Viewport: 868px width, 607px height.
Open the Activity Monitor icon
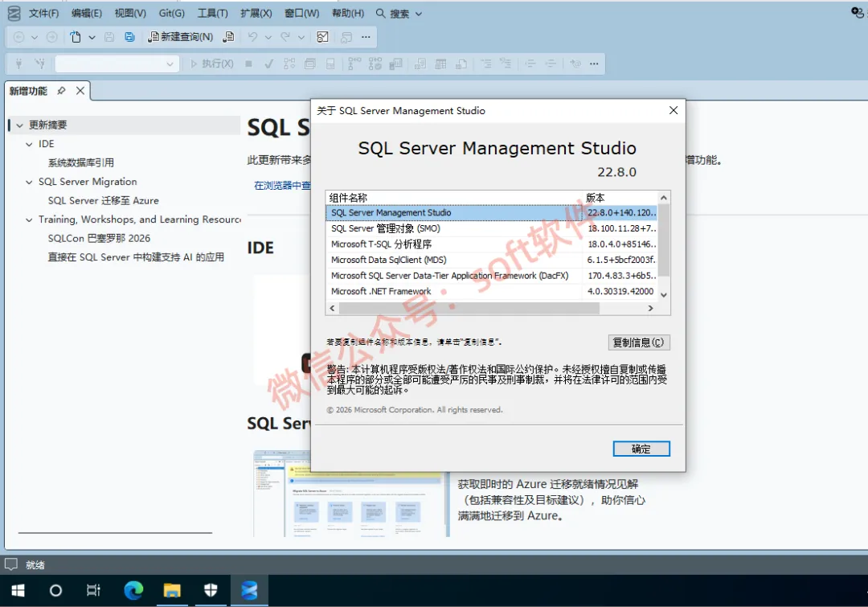(x=322, y=37)
